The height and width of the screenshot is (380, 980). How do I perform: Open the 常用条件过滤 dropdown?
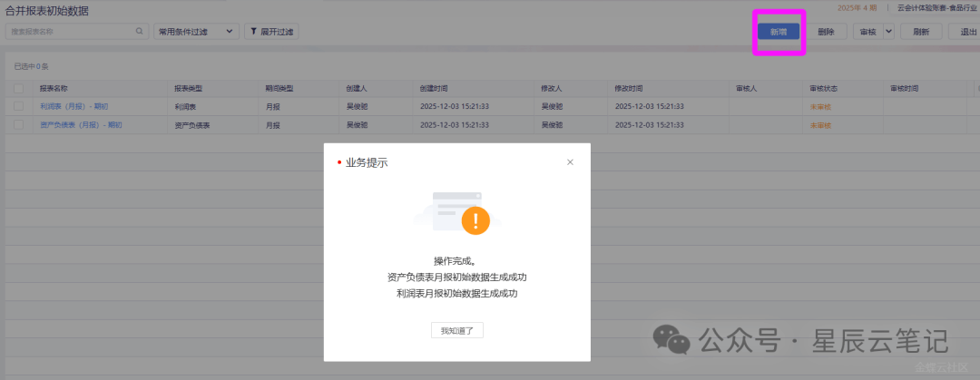pos(195,32)
